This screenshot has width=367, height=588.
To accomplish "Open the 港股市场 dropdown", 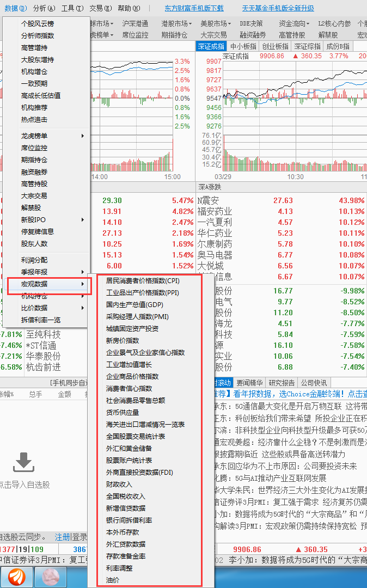I will [176, 23].
